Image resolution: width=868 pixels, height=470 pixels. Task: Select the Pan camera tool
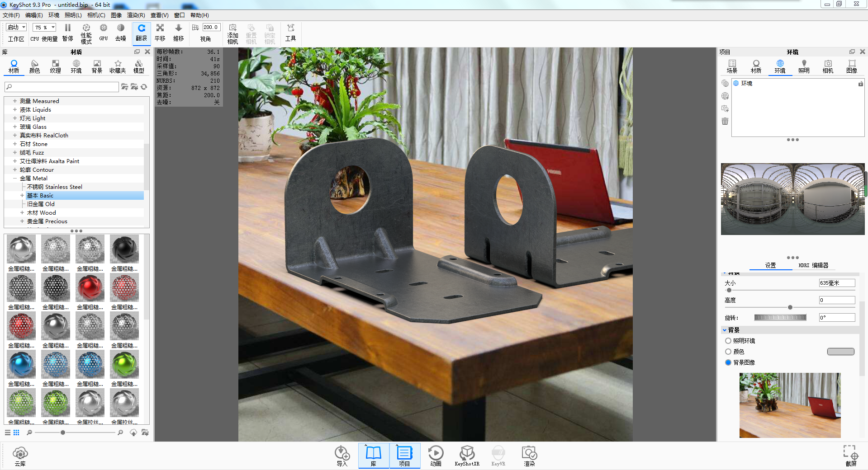(160, 33)
